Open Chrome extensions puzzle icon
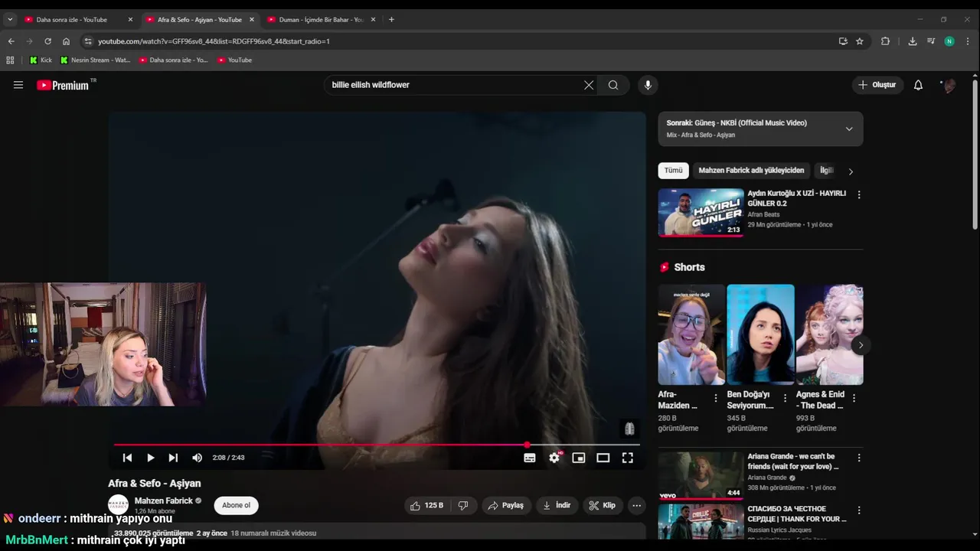Viewport: 980px width, 551px height. [x=886, y=41]
